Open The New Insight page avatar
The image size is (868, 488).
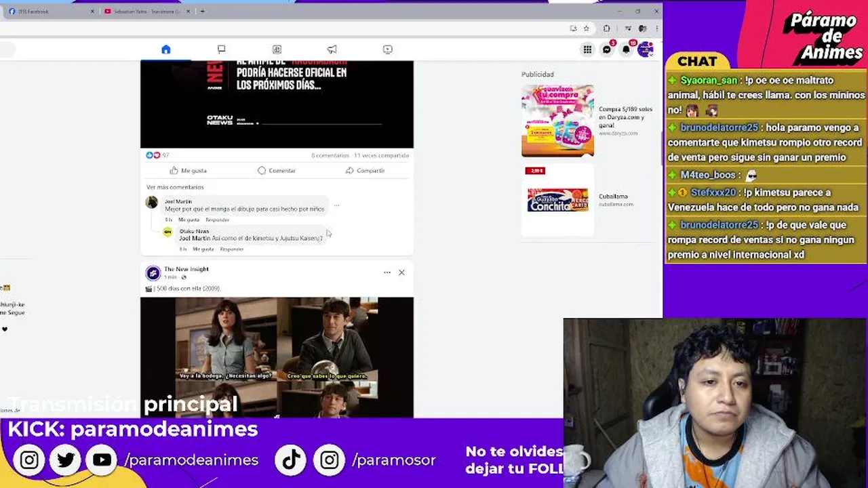click(153, 272)
